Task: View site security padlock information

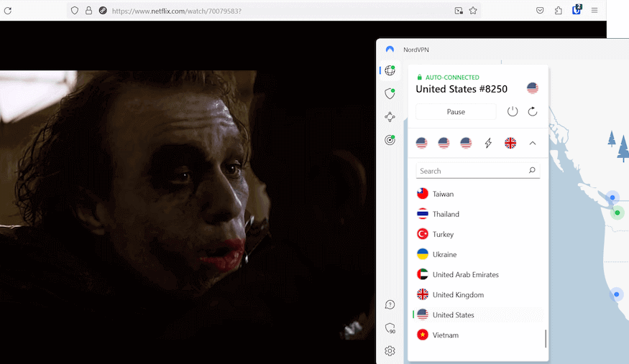Action: click(88, 11)
